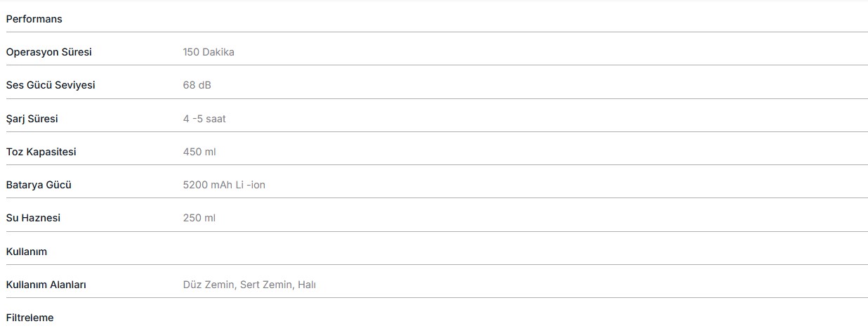Click the Sert Zemin text
Image resolution: width=868 pixels, height=331 pixels.
(265, 285)
